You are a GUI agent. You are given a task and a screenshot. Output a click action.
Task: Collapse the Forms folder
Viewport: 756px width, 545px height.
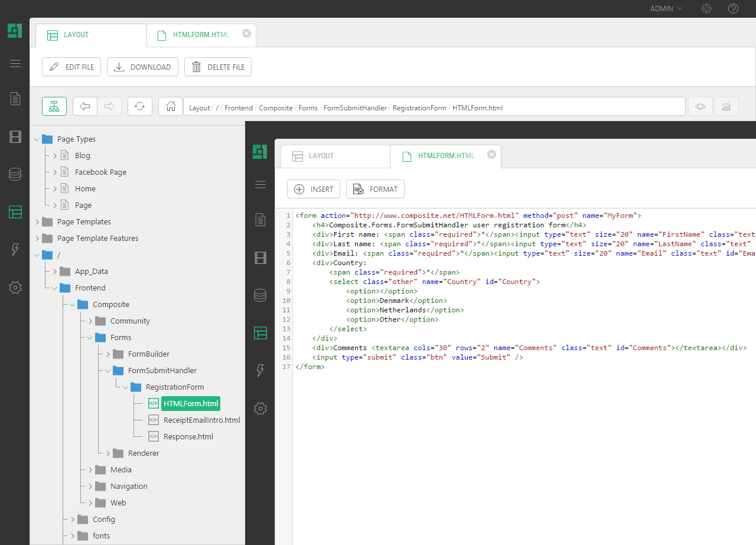90,338
